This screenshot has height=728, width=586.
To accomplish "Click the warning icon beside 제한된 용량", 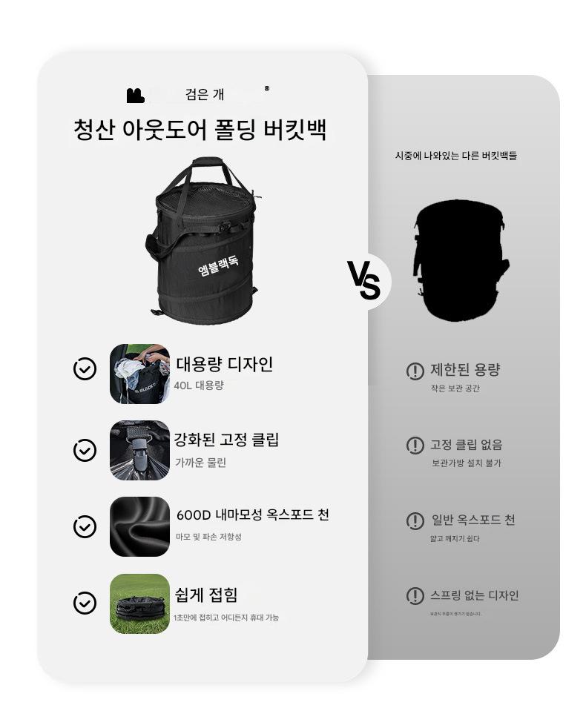I will tap(415, 371).
